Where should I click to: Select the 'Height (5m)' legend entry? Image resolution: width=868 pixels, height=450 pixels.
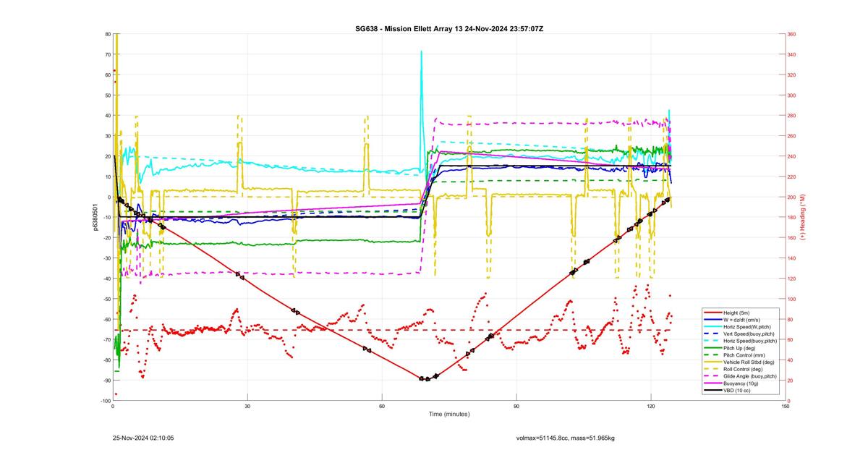click(741, 312)
